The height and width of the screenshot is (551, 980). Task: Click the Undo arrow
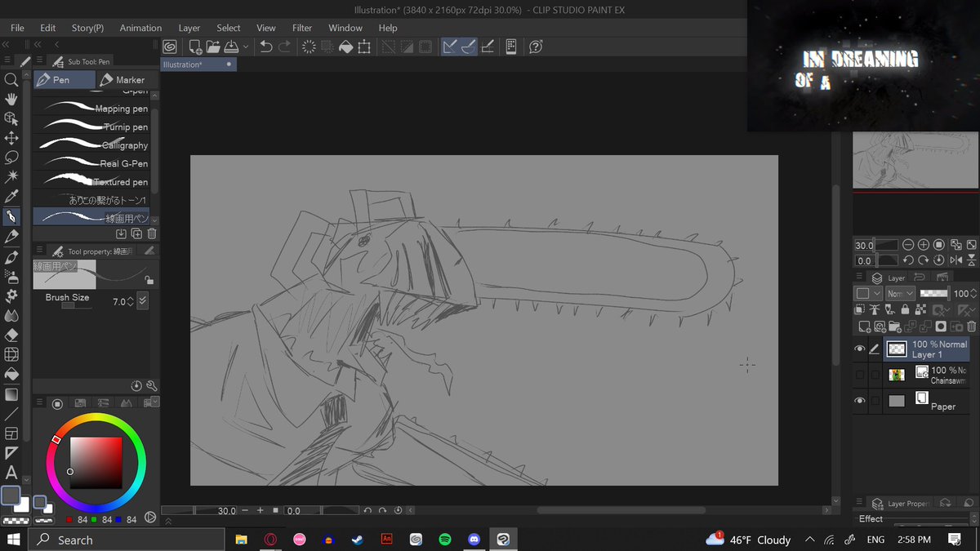[266, 47]
